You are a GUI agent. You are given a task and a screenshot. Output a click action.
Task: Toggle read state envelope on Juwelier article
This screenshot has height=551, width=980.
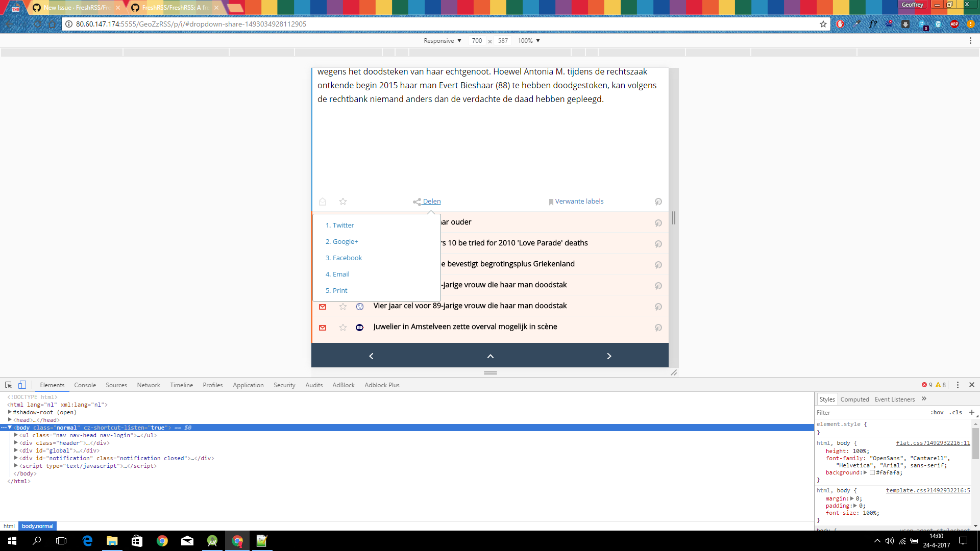click(x=323, y=328)
